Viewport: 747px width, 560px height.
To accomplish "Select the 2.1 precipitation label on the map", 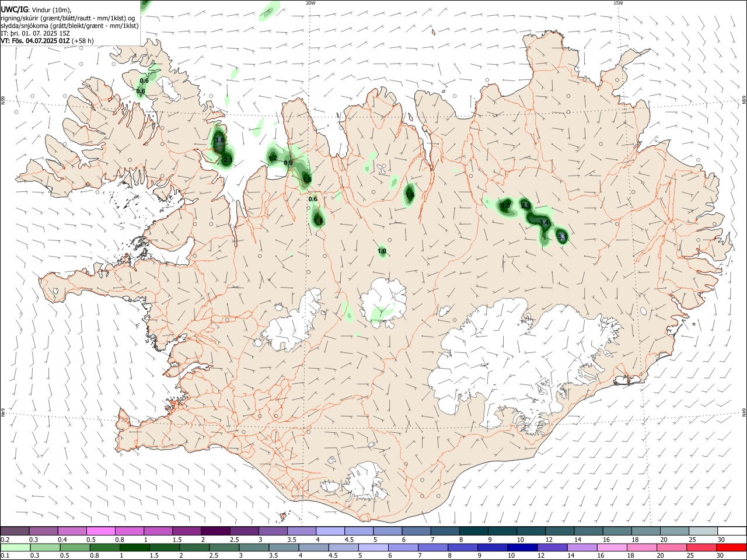I will point(228,159).
